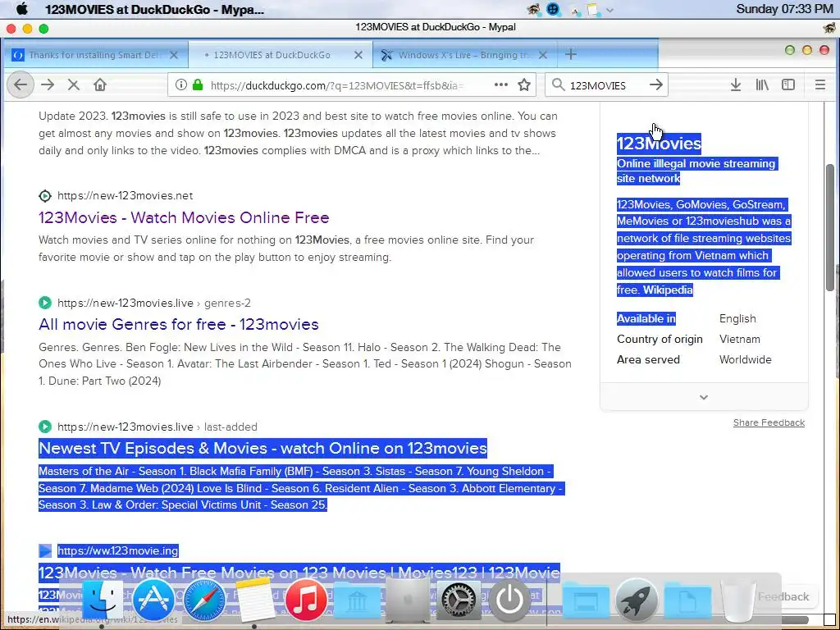Open Finder from the dock
Image resolution: width=840 pixels, height=630 pixels.
tap(101, 600)
